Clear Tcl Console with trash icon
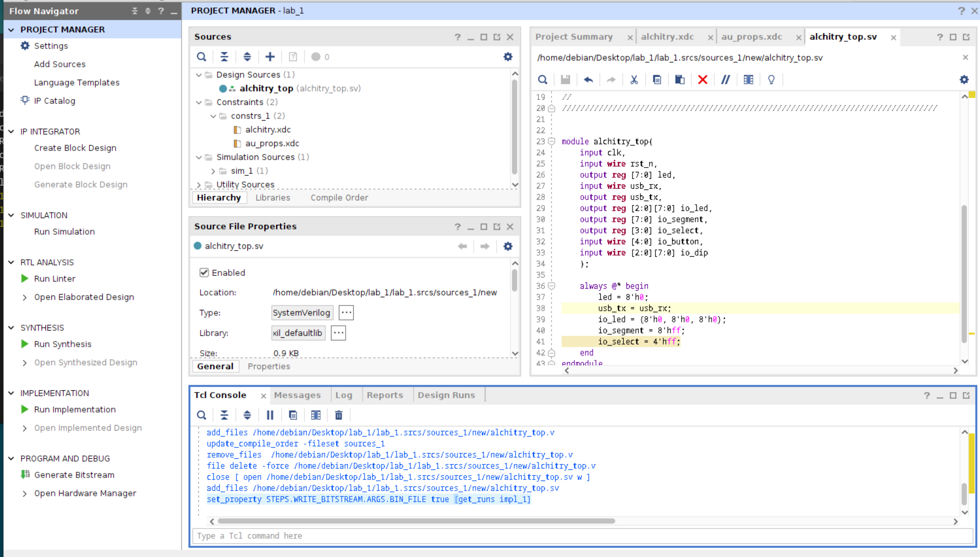 [338, 415]
